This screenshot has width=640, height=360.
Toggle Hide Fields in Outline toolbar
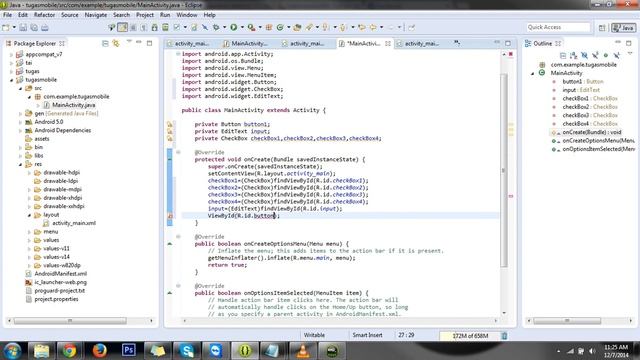point(584,55)
